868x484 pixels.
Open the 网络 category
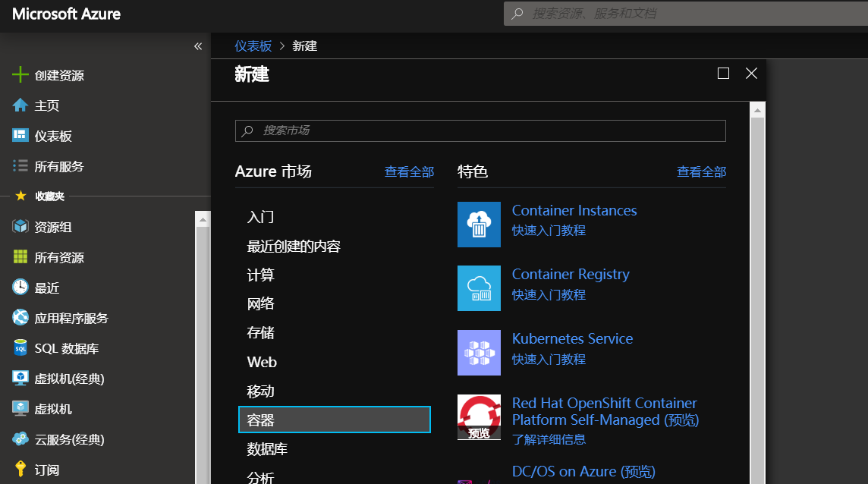[260, 303]
